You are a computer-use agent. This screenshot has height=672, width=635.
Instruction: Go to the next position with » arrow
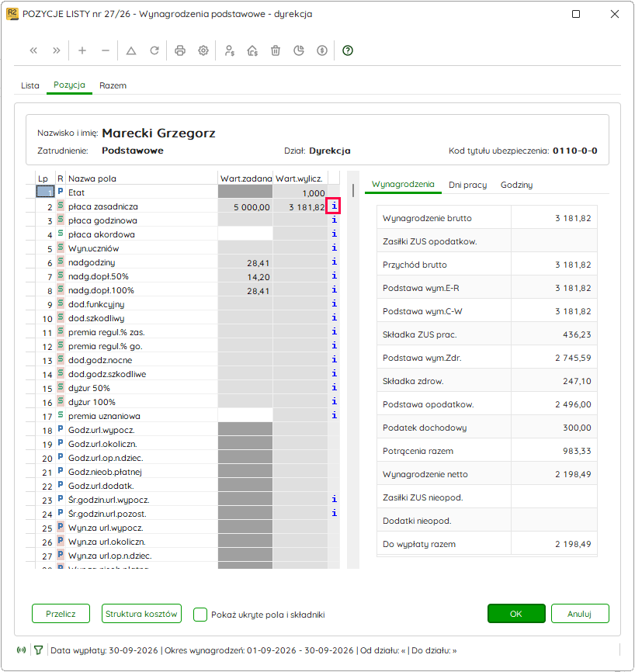57,50
